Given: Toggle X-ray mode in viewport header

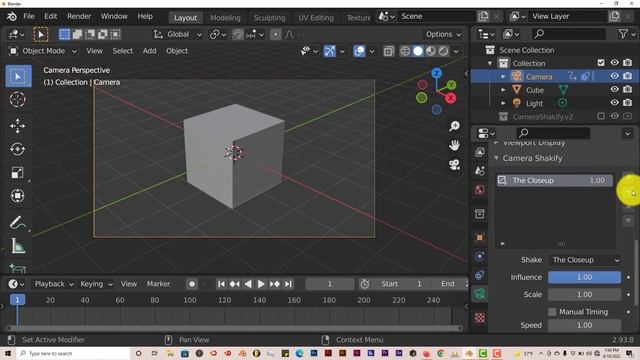Looking at the screenshot, I should click(x=389, y=51).
